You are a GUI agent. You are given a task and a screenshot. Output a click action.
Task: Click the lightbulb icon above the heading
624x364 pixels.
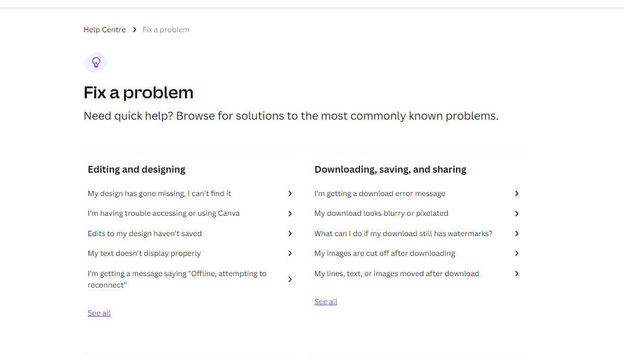coord(96,62)
